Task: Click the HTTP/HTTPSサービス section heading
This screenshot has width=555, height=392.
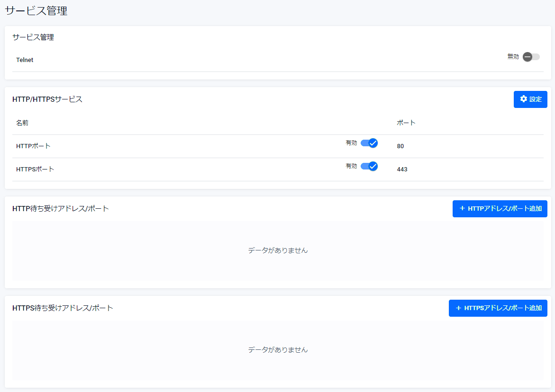Action: click(47, 99)
